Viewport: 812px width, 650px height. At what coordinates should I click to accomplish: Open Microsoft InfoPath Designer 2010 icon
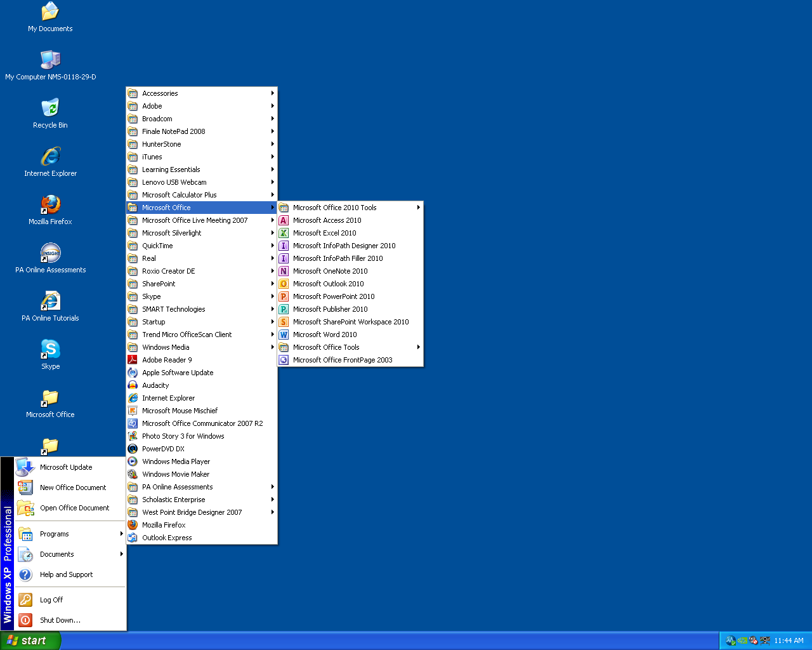pyautogui.click(x=284, y=246)
